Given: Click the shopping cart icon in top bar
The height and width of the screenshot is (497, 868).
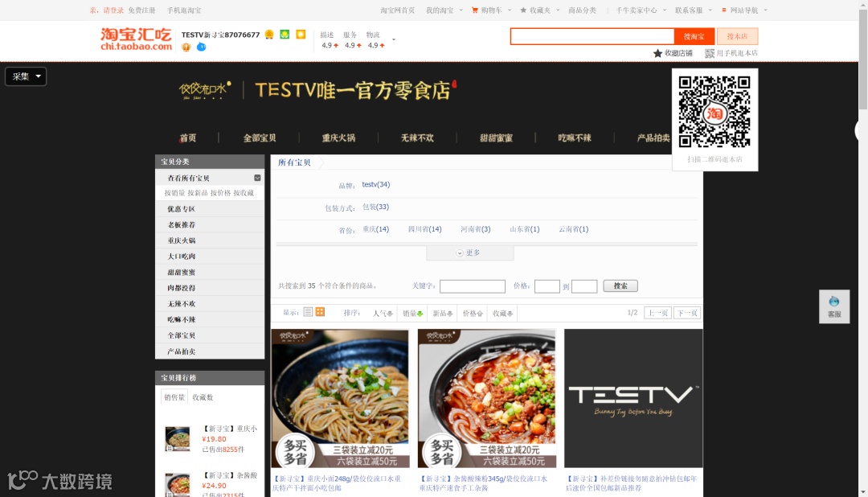Looking at the screenshot, I should [474, 10].
